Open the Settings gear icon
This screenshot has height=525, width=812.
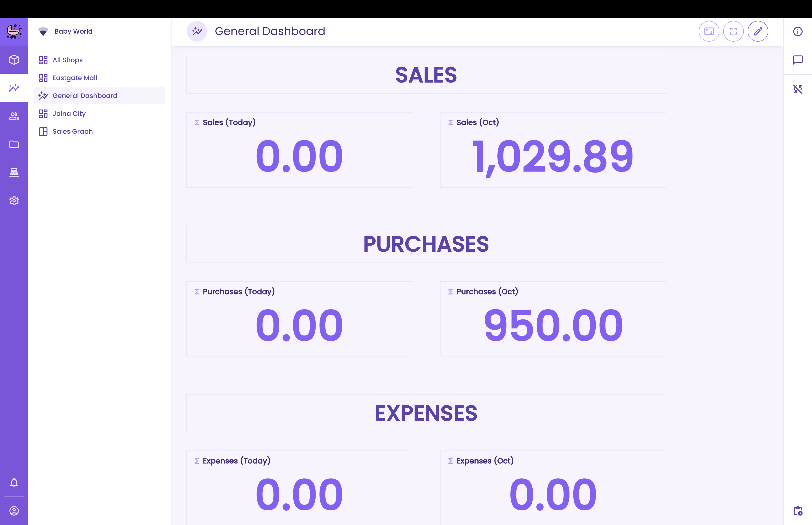pyautogui.click(x=14, y=201)
